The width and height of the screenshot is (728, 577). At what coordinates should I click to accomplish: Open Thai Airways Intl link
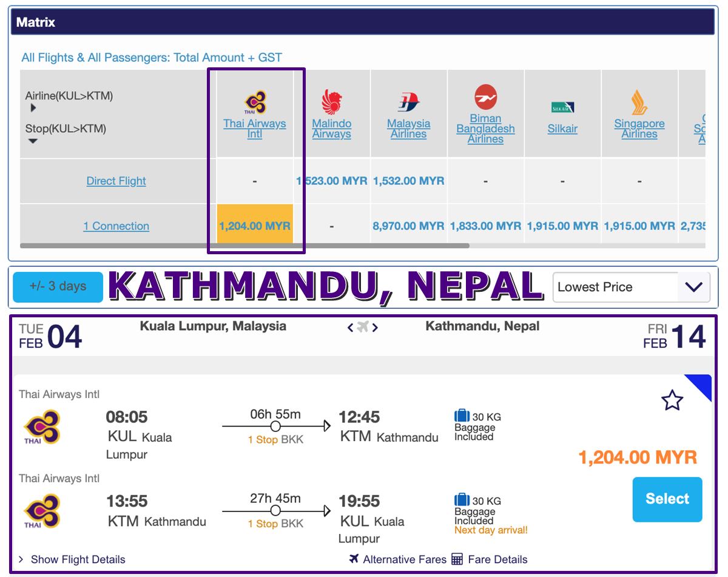(255, 129)
